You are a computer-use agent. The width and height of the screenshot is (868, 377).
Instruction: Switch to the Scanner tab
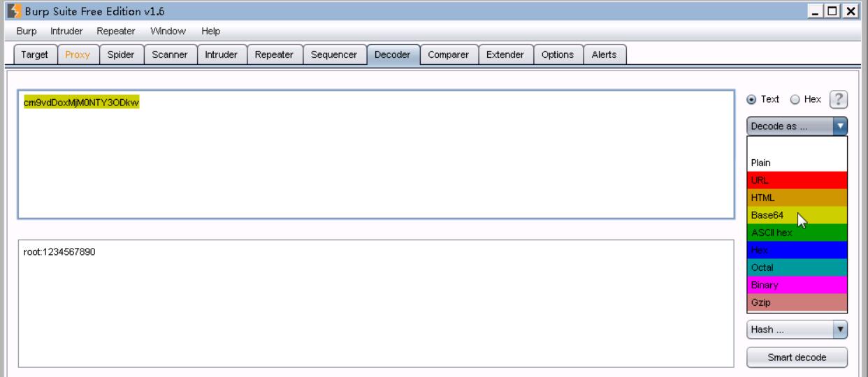pos(169,55)
